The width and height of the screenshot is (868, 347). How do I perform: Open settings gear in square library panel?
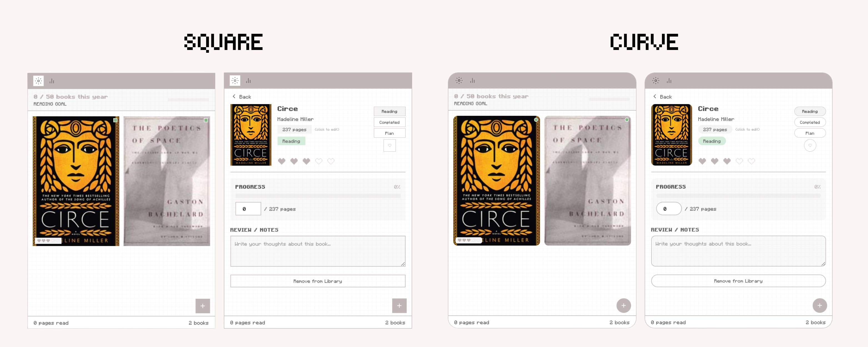click(38, 81)
